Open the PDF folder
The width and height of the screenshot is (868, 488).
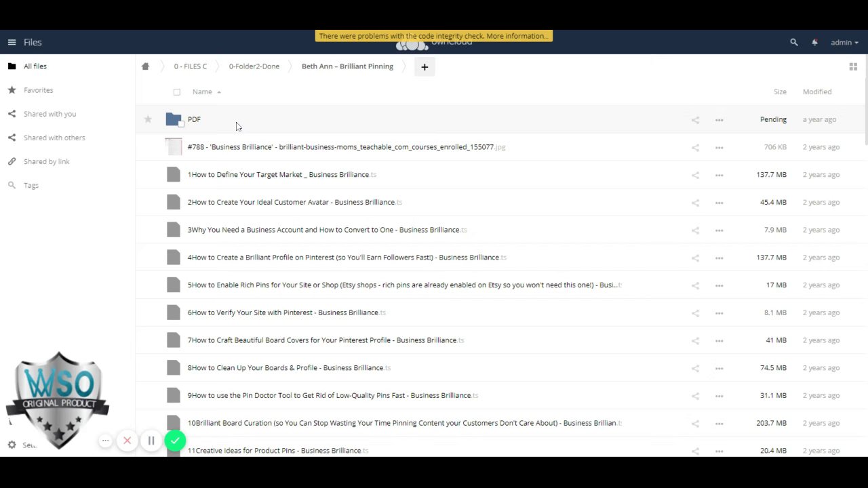point(194,119)
